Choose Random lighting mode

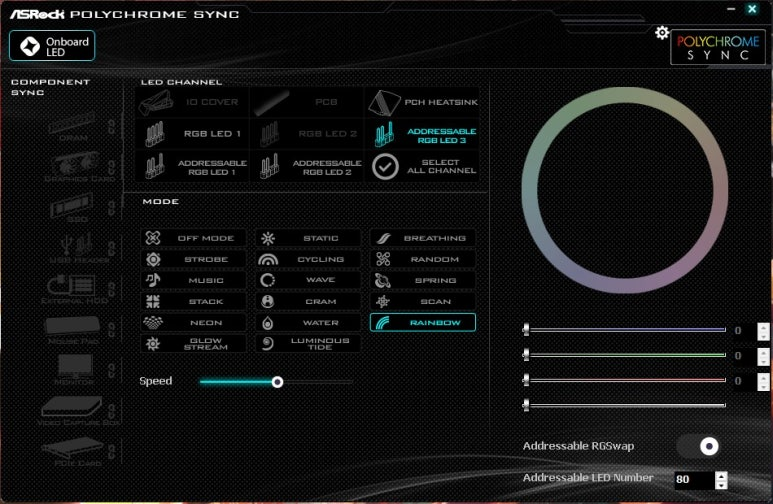[422, 259]
